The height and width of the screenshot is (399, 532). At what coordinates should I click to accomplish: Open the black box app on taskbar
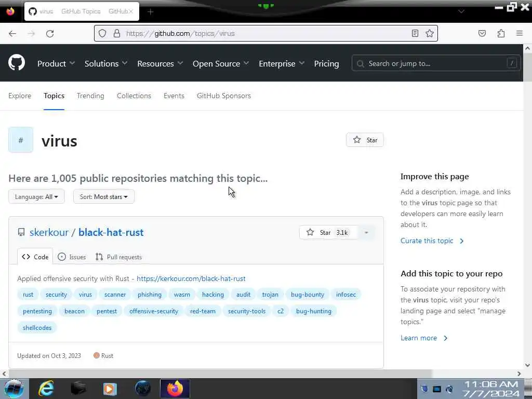78,389
